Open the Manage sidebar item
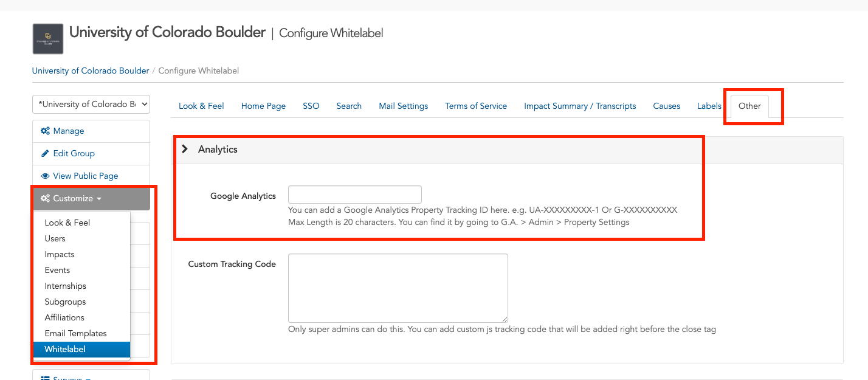 91,131
